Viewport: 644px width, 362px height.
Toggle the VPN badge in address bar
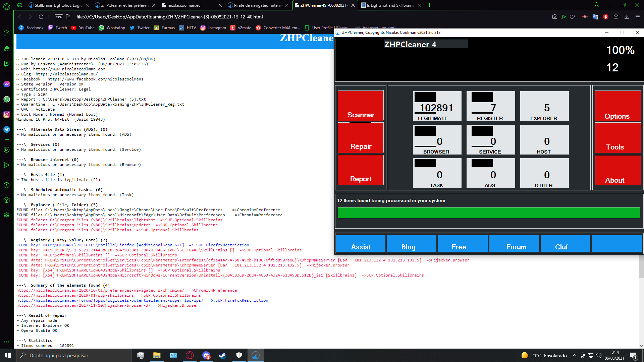tap(59, 17)
